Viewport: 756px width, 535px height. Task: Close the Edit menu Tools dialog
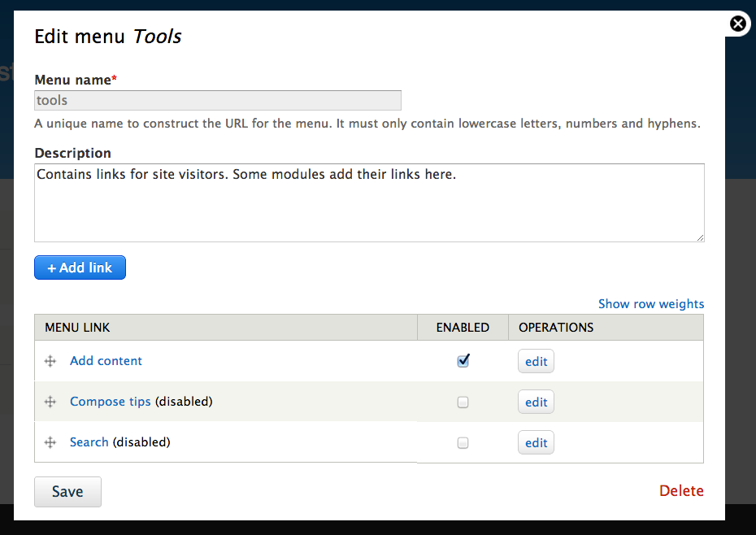[737, 23]
